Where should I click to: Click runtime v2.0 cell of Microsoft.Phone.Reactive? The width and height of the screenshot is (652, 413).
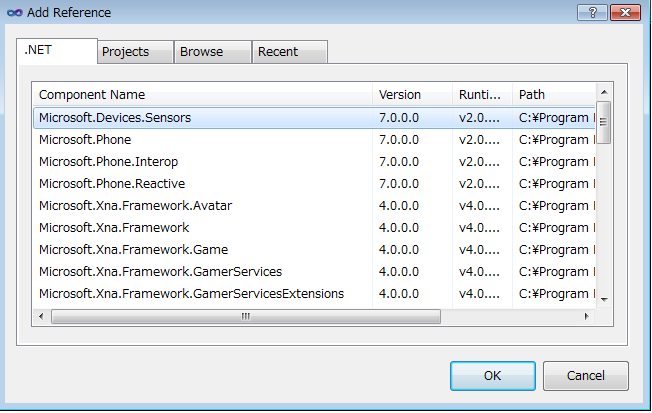click(479, 184)
